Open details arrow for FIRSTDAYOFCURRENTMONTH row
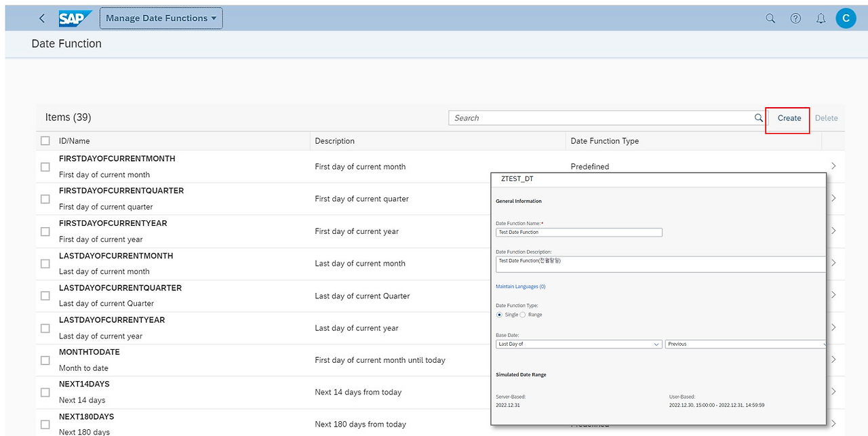The image size is (868, 436). [833, 166]
